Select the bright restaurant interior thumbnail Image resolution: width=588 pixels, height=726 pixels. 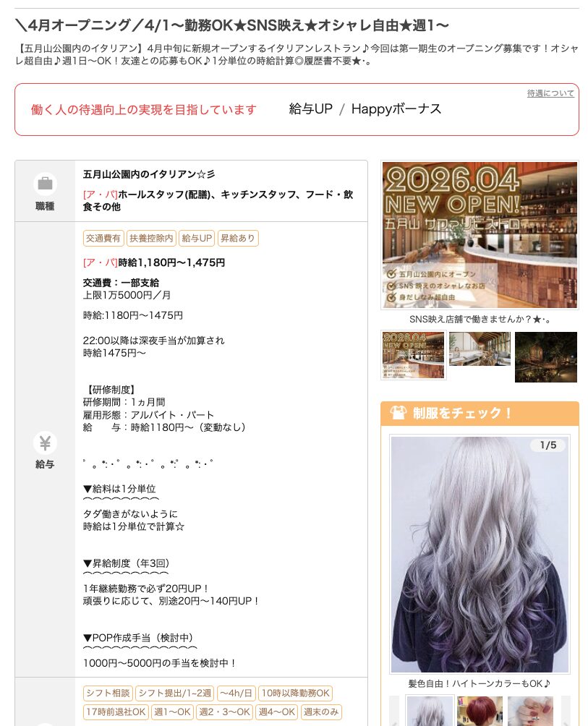click(x=480, y=349)
